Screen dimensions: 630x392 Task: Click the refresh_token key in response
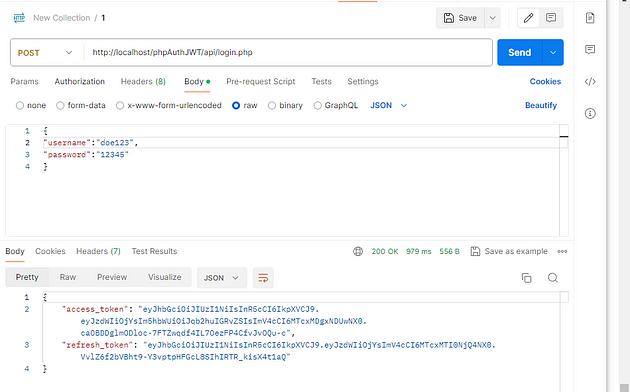pos(97,345)
